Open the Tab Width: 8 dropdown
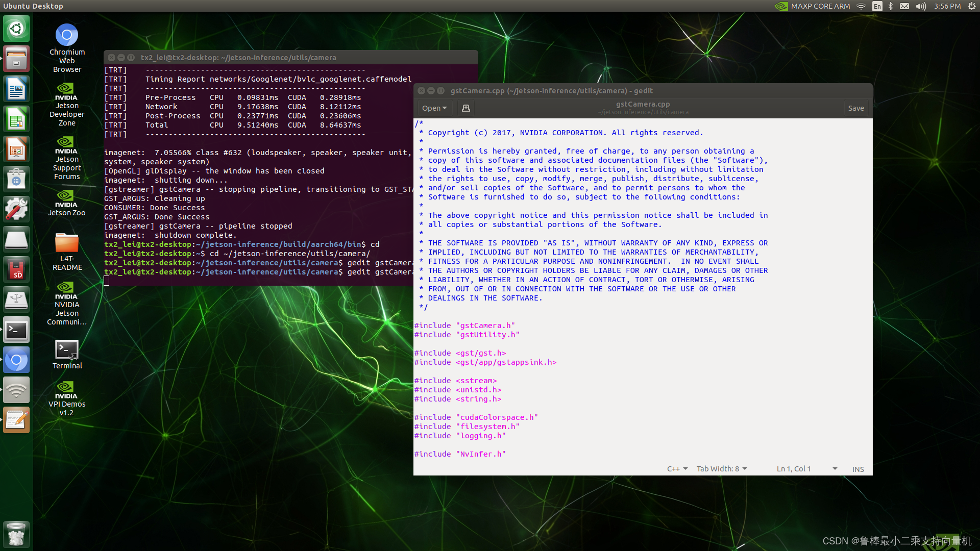The image size is (980, 551). coord(721,469)
